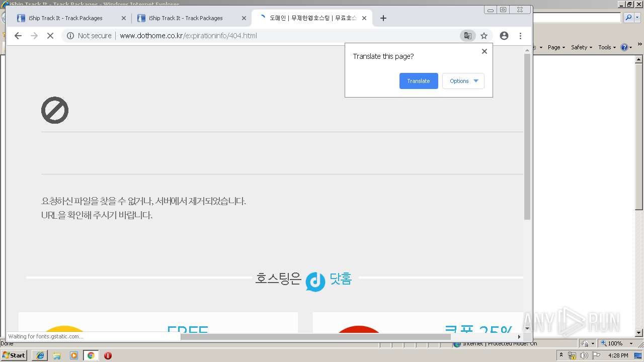Click the Translate button
Viewport: 644px width, 362px height.
(x=419, y=81)
